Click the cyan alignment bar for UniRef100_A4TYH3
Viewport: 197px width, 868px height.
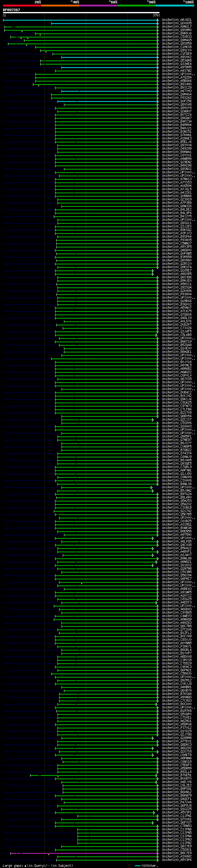(110, 91)
